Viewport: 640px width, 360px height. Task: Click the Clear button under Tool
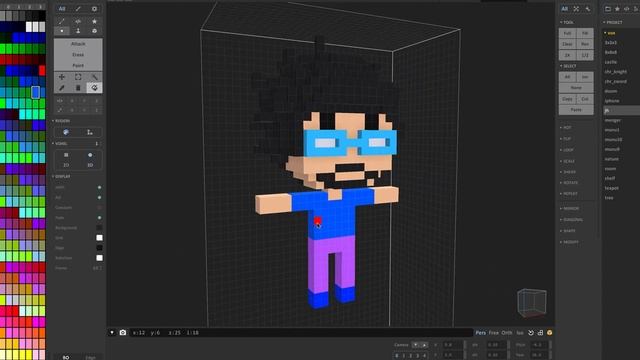tap(567, 44)
